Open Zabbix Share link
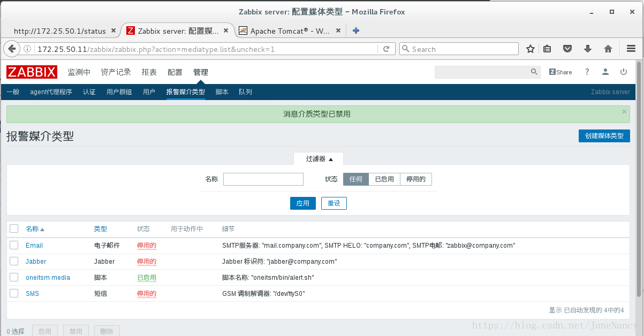644x336 pixels. point(560,72)
